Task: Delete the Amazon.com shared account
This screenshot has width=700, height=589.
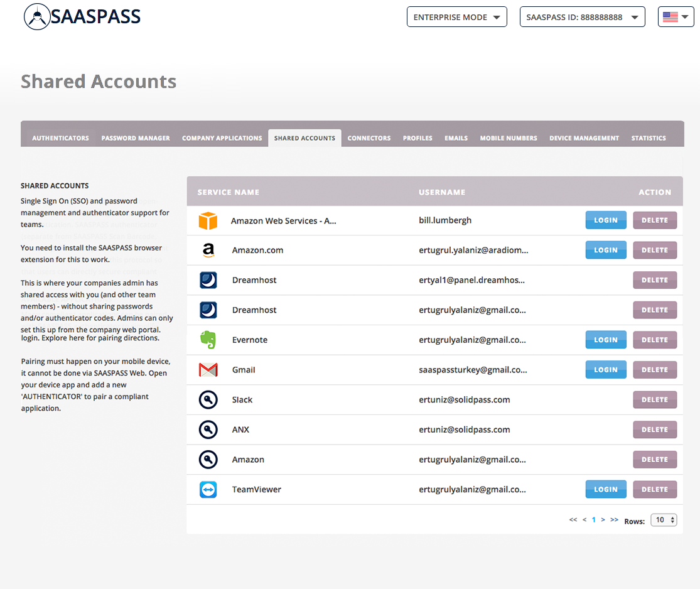Action: [655, 250]
